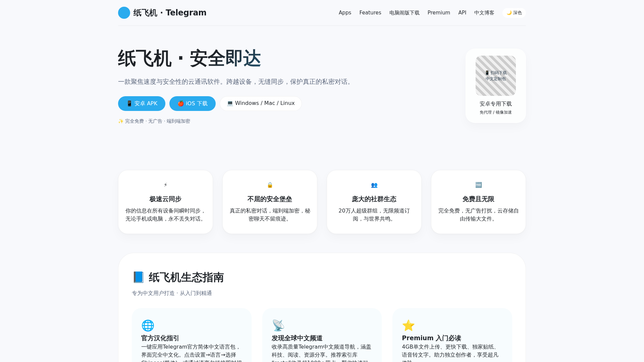Click the QR code 扫码下载 placeholder
Image resolution: width=644 pixels, height=362 pixels.
tap(496, 76)
